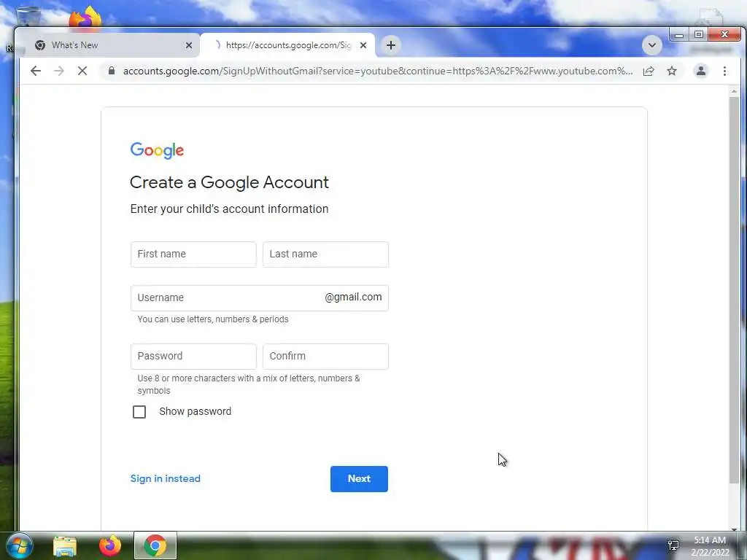Viewport: 747px width, 560px height.
Task: Click the scrollbar up arrow
Action: [734, 90]
